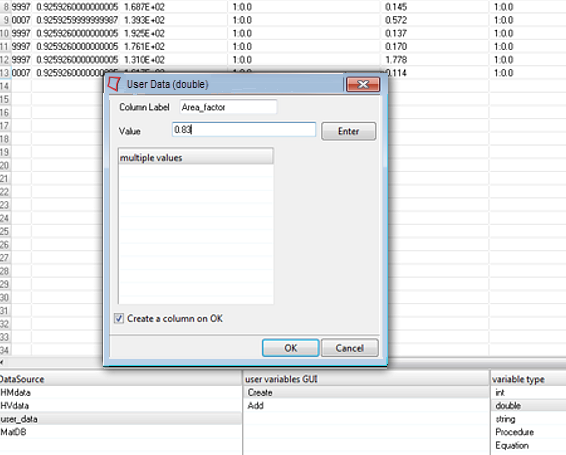Edit the Column Label field Area_factor
Image resolution: width=566 pixels, height=455 pixels.
click(x=228, y=107)
